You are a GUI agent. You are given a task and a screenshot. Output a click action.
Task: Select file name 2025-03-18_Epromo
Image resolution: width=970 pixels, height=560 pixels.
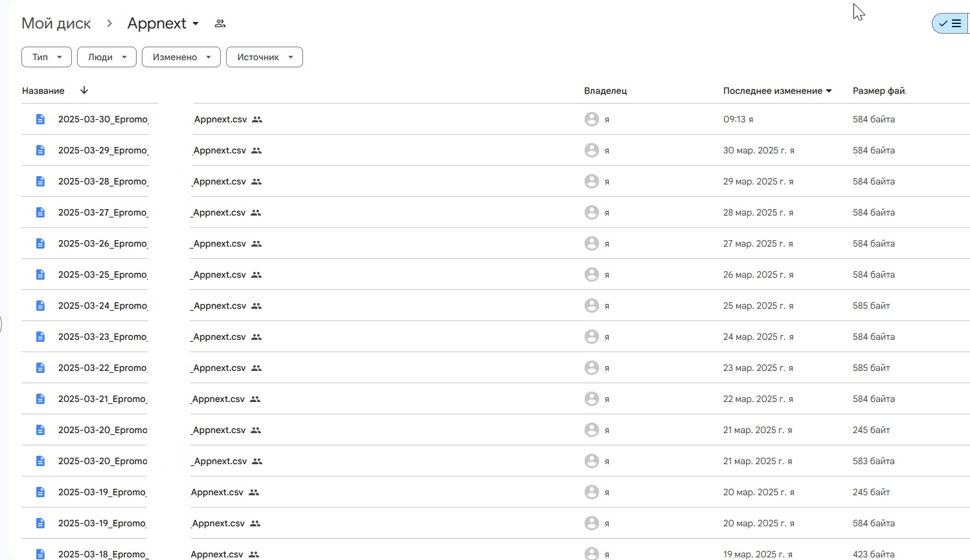(103, 554)
